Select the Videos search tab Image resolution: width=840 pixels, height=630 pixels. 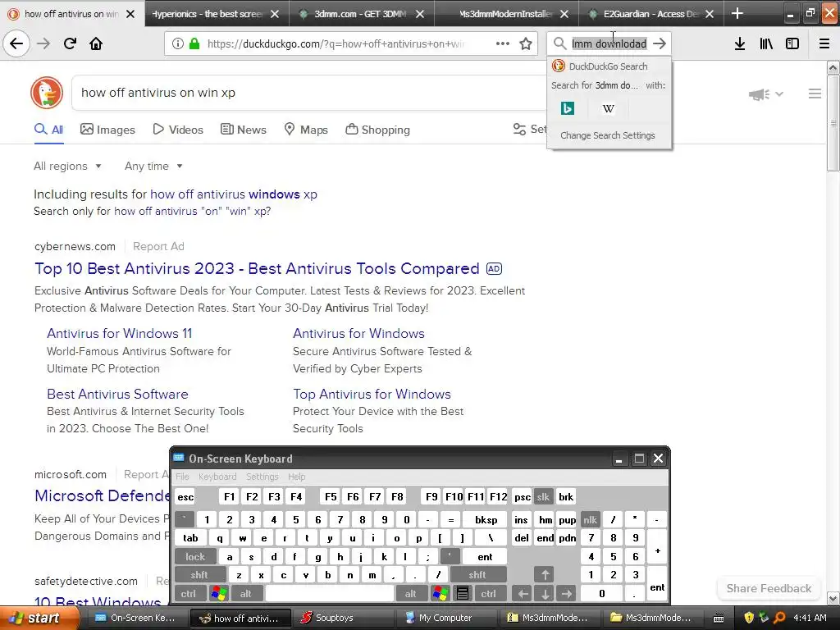pyautogui.click(x=178, y=130)
